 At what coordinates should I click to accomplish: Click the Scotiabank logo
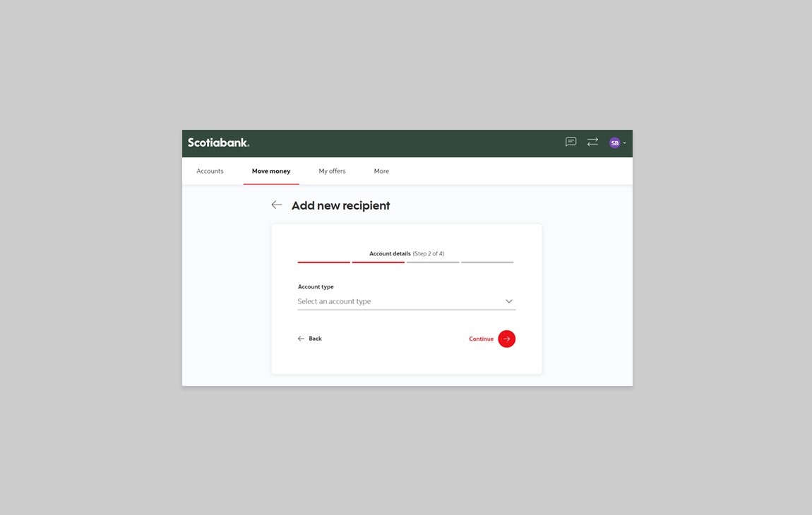pyautogui.click(x=219, y=143)
